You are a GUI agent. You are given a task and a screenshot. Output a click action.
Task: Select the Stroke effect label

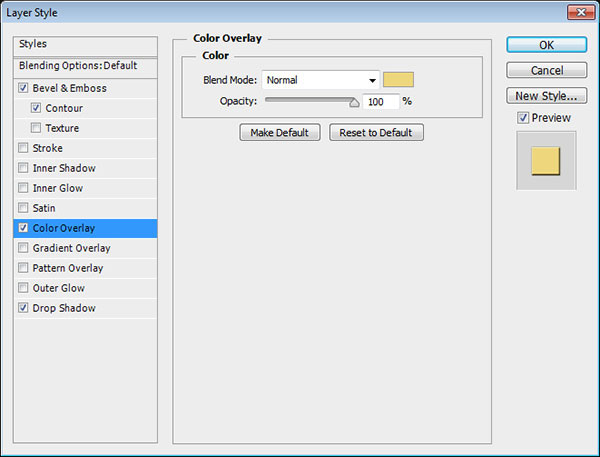[47, 148]
